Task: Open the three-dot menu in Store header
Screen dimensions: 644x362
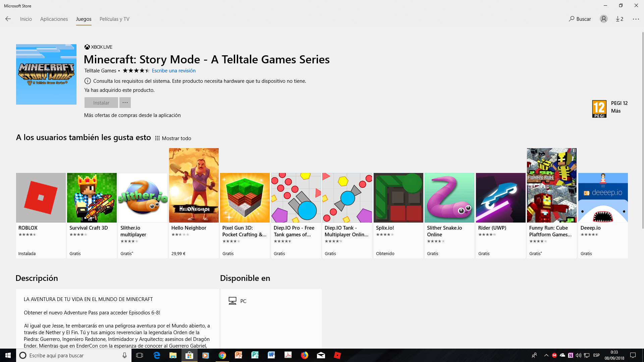Action: 636,19
